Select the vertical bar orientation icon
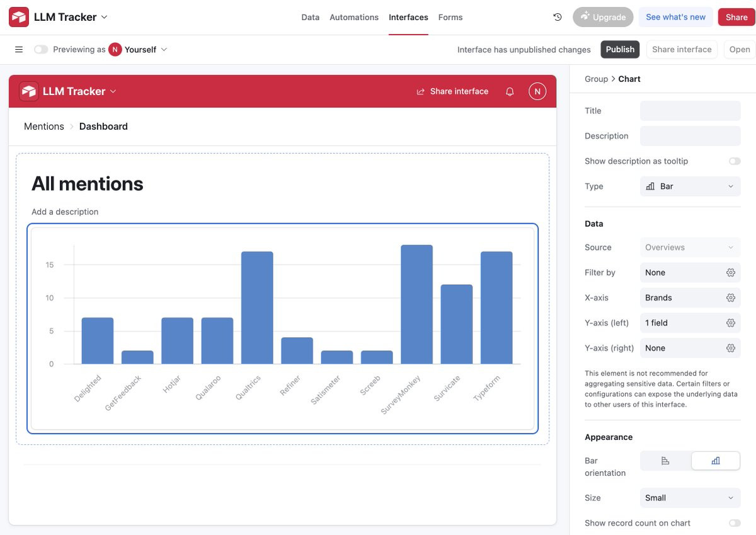Screen dimensions: 756x535 point(716,461)
